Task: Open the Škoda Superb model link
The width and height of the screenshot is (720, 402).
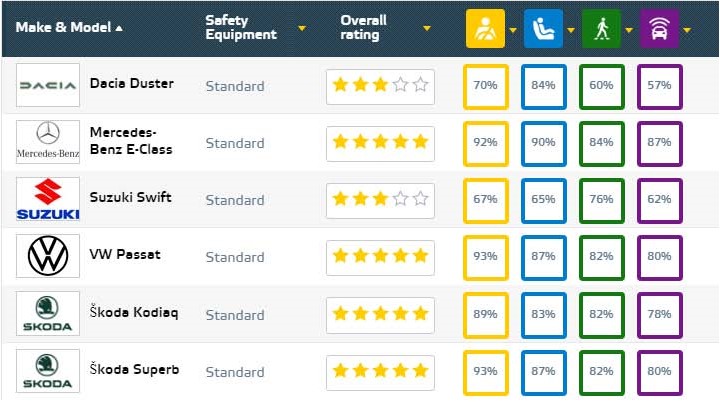Action: tap(134, 369)
